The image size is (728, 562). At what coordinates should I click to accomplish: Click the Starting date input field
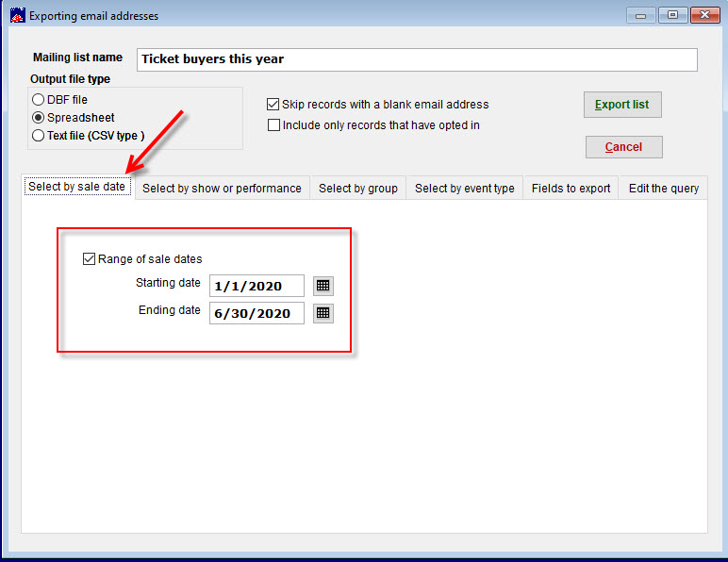pyautogui.click(x=256, y=286)
